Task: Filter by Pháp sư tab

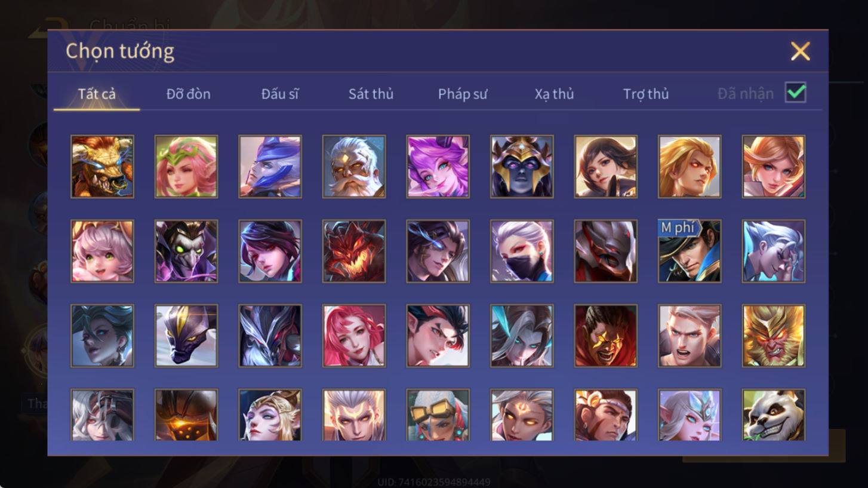Action: tap(463, 94)
